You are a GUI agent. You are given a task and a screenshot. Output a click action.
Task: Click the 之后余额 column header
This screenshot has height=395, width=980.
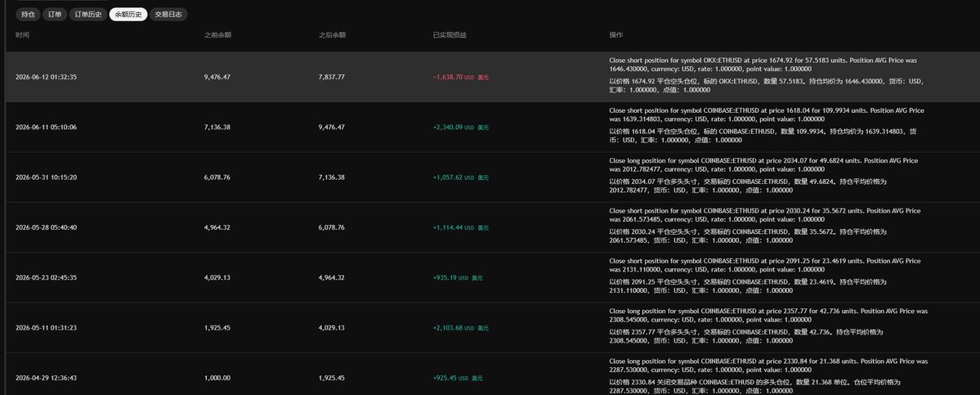pyautogui.click(x=332, y=35)
